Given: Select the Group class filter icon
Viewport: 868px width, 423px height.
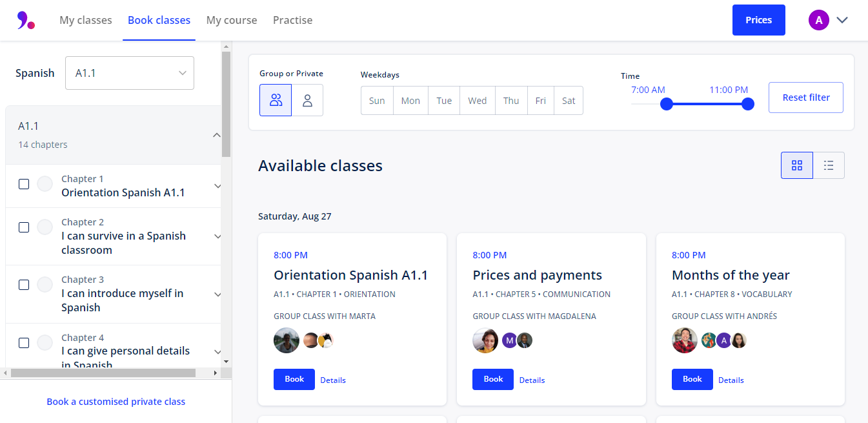Looking at the screenshot, I should click(x=276, y=100).
